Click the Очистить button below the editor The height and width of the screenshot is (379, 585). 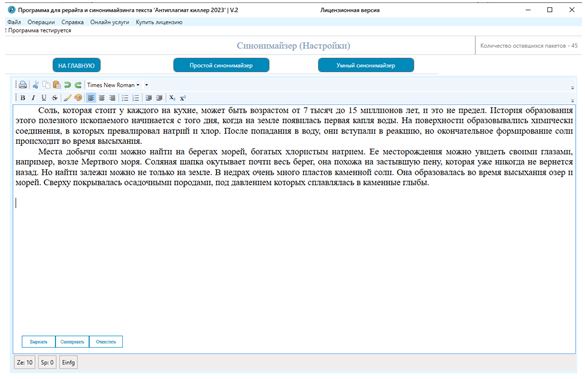click(106, 342)
